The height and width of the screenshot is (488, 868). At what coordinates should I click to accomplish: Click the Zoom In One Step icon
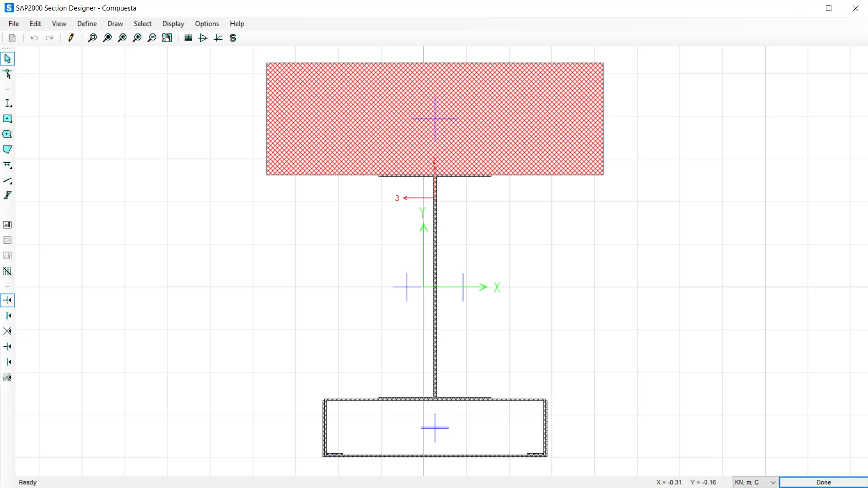click(x=137, y=38)
